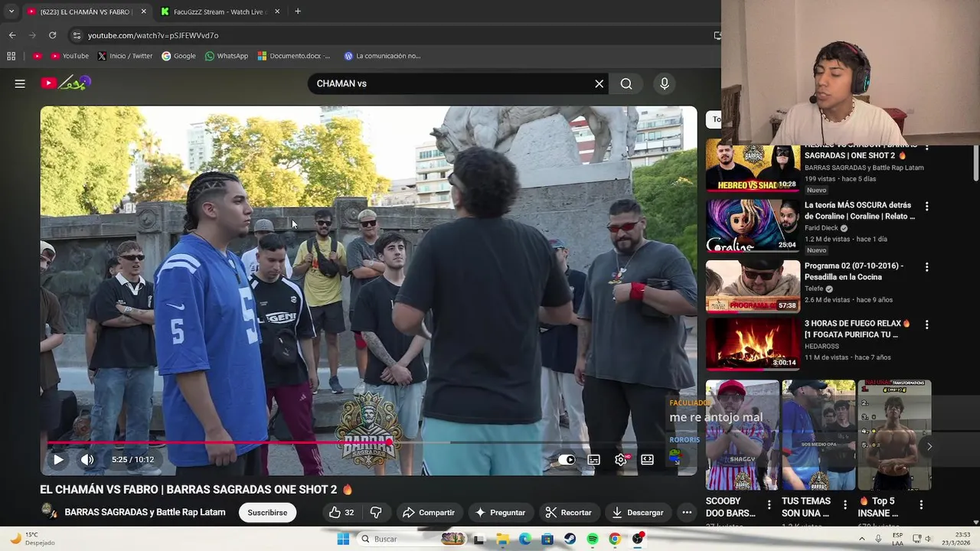Open La comunicación no... bookmark
The image size is (980, 551).
(x=382, y=56)
